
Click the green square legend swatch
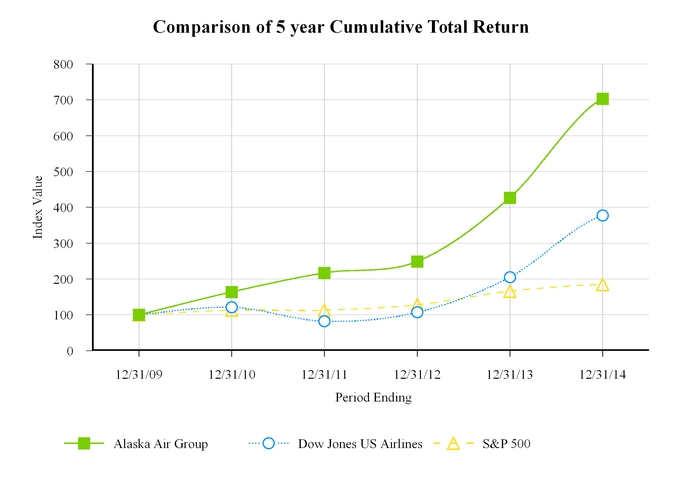pos(84,443)
